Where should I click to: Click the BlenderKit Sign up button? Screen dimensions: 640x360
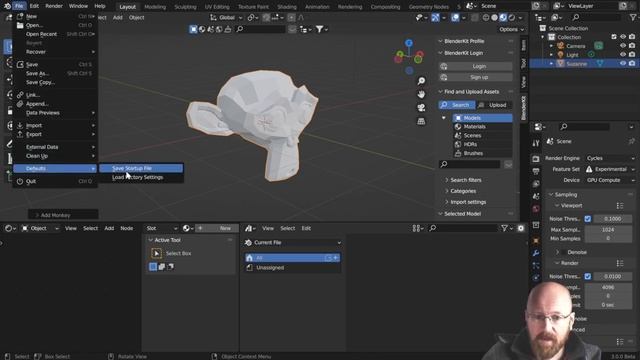pos(476,77)
